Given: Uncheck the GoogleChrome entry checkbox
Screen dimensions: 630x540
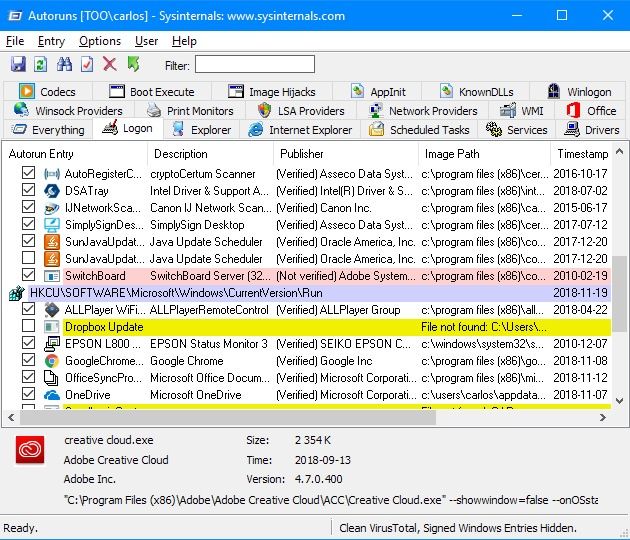Looking at the screenshot, I should click(x=28, y=360).
